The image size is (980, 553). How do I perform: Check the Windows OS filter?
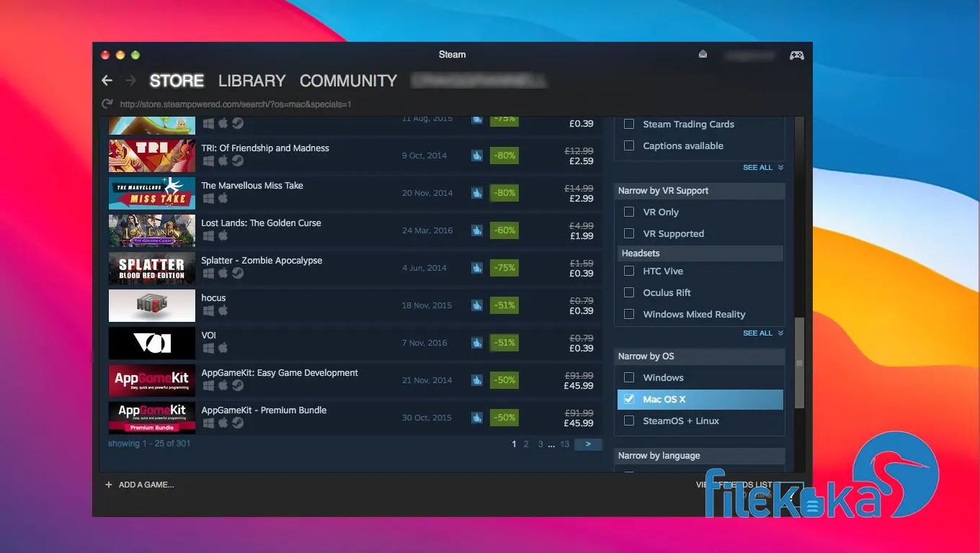(629, 377)
